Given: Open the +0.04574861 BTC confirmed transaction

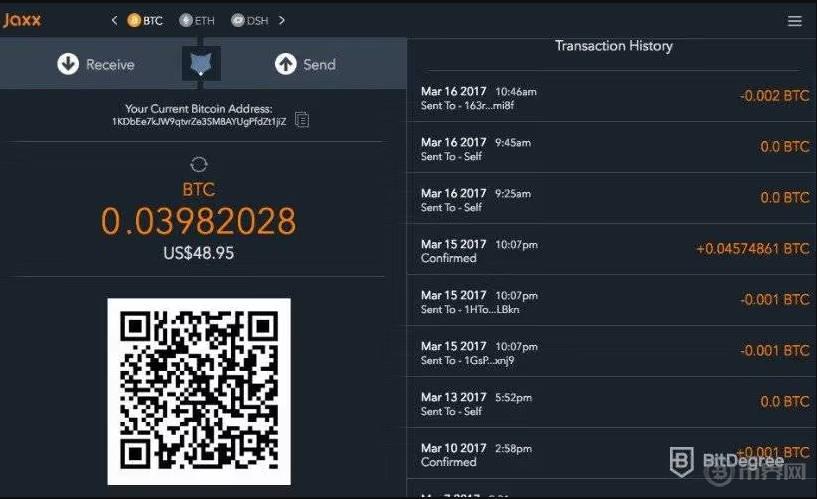Looking at the screenshot, I should 612,250.
